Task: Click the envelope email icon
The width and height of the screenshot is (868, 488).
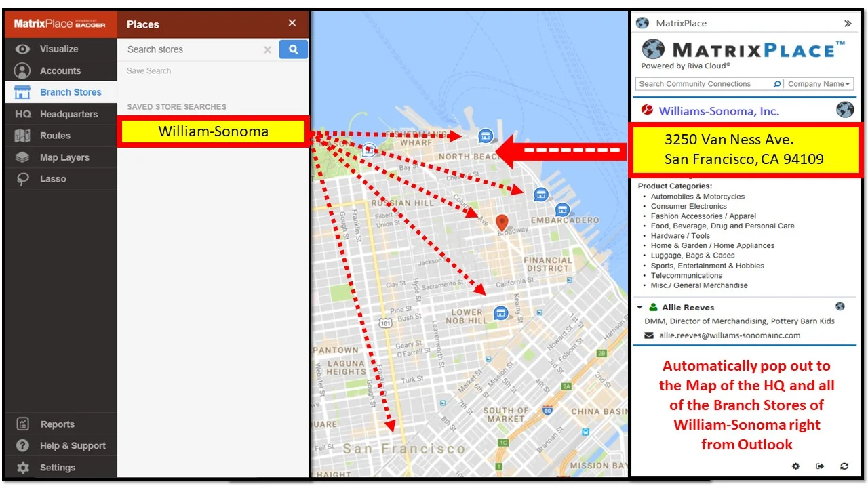Action: point(649,335)
